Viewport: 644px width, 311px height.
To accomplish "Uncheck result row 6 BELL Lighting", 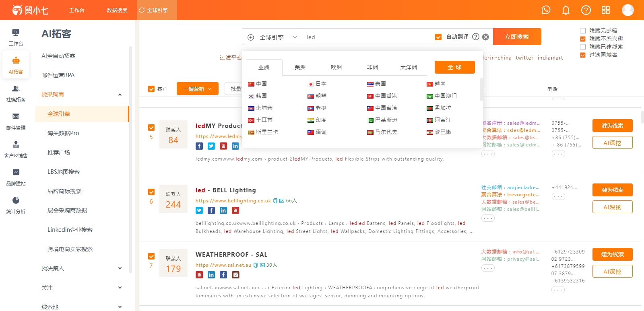I will [x=151, y=192].
